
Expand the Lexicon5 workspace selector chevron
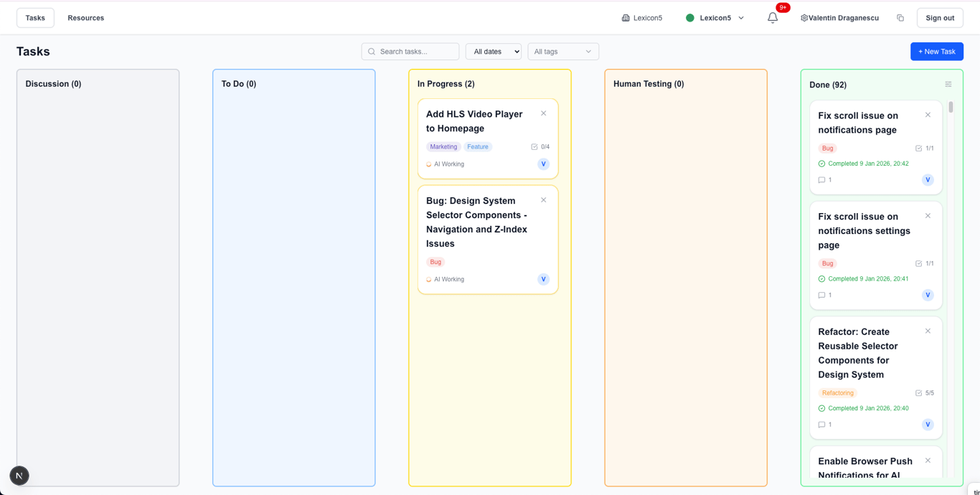coord(740,17)
